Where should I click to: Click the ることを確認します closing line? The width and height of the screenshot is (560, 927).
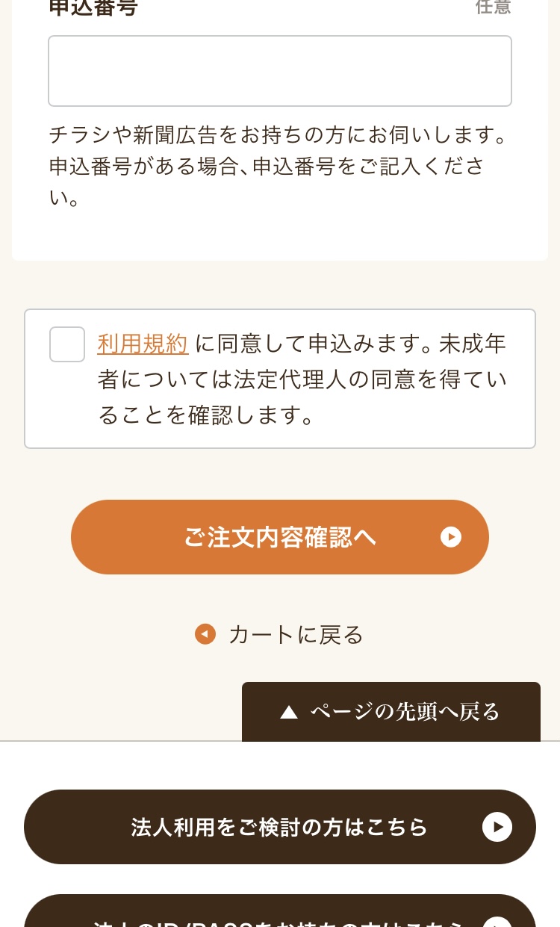click(x=206, y=415)
